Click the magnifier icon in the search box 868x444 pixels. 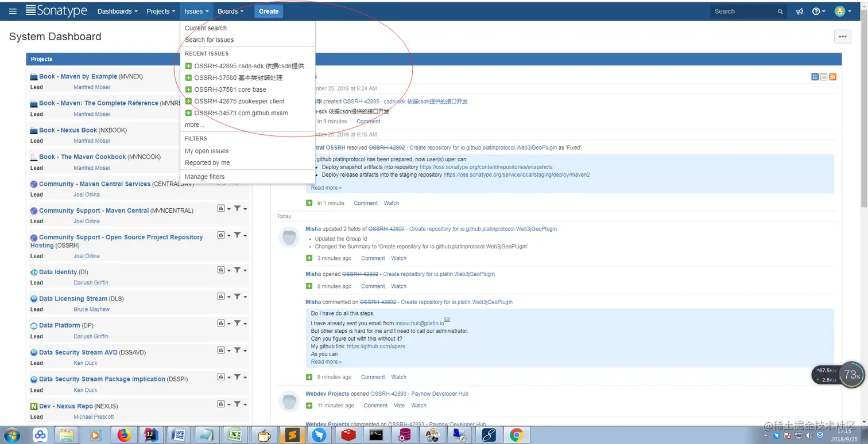coord(780,11)
